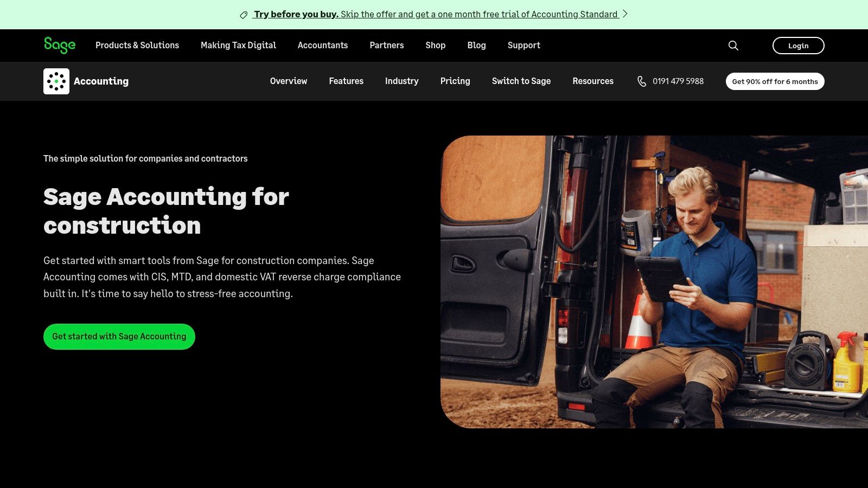Click the Login button
The height and width of the screenshot is (488, 868).
click(799, 46)
